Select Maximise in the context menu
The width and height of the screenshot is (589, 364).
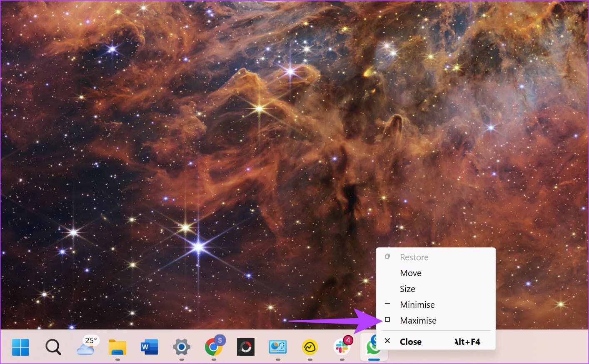coord(418,320)
